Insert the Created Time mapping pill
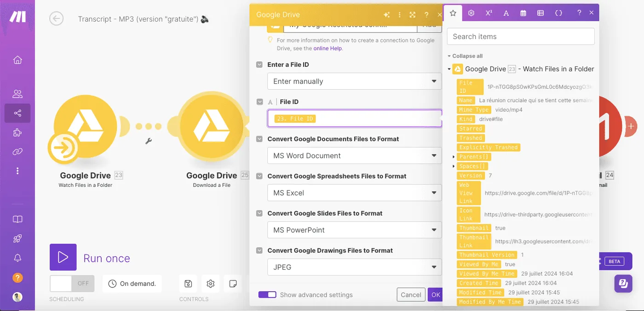644x311 pixels. pyautogui.click(x=479, y=283)
